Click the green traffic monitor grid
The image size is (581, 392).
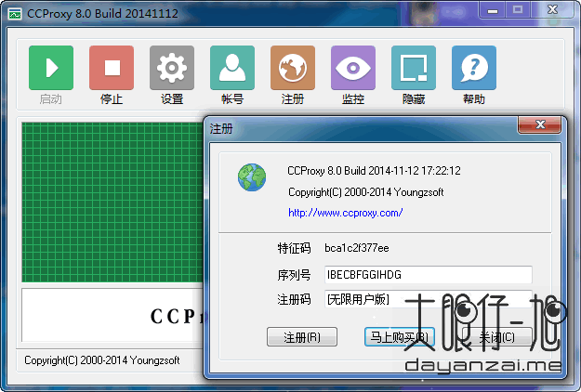(x=112, y=203)
